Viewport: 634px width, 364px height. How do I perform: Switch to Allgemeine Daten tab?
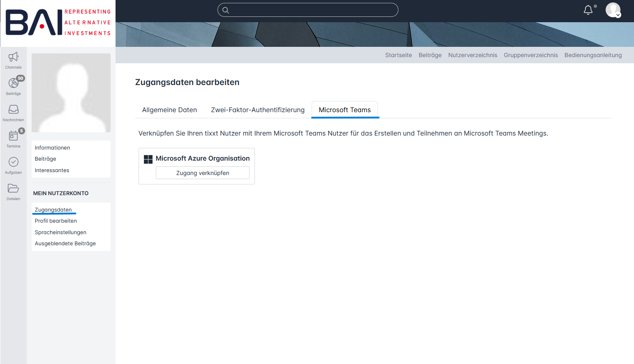coord(169,110)
